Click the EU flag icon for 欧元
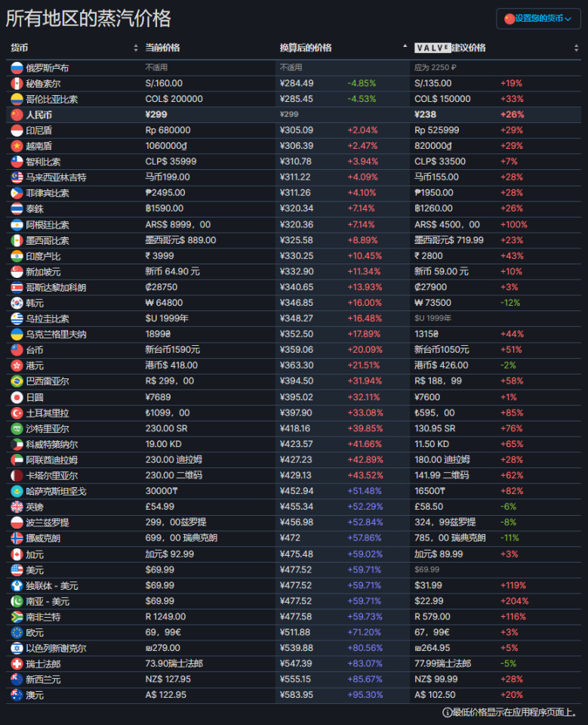The height and width of the screenshot is (725, 588). (x=17, y=633)
